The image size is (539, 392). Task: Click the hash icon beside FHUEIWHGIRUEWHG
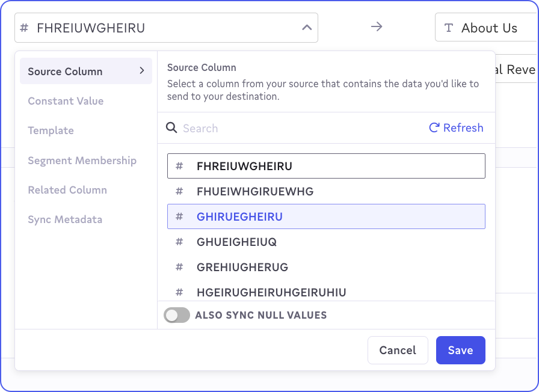pyautogui.click(x=179, y=192)
